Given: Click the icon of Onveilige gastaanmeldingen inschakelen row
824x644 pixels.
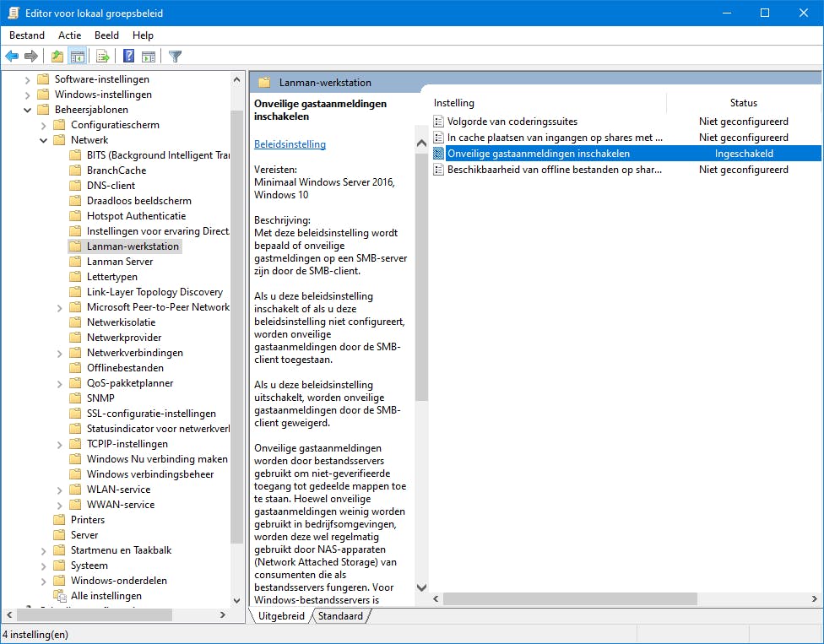Looking at the screenshot, I should coord(438,154).
